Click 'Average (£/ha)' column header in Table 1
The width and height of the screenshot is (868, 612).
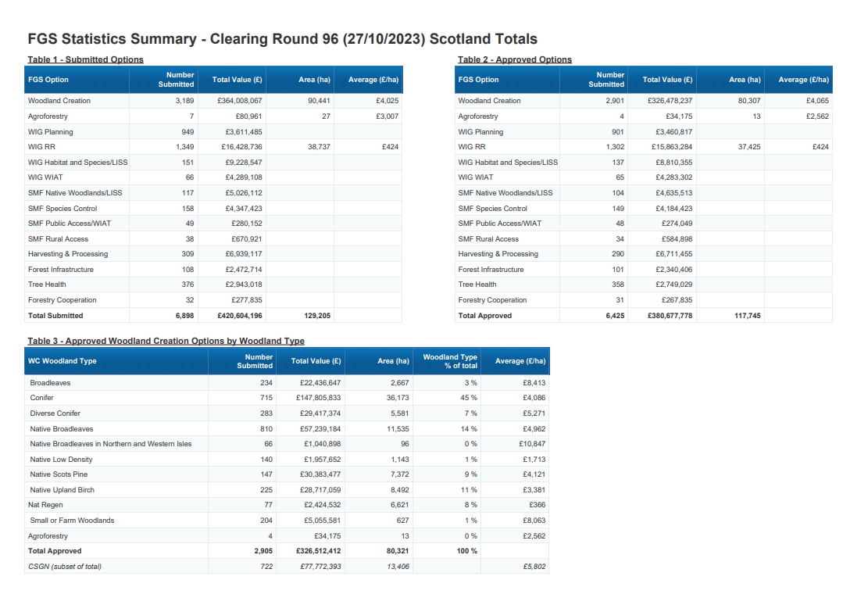[x=373, y=80]
